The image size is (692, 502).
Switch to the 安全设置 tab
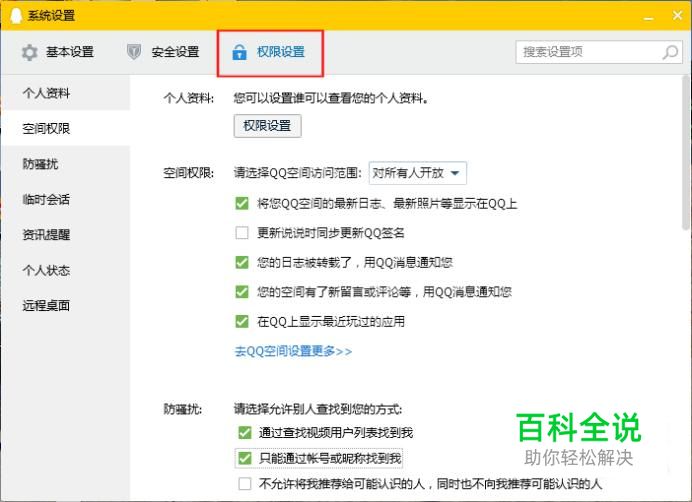163,52
